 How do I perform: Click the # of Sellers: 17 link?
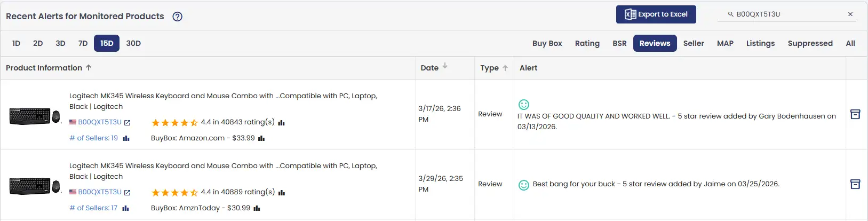[x=93, y=208]
